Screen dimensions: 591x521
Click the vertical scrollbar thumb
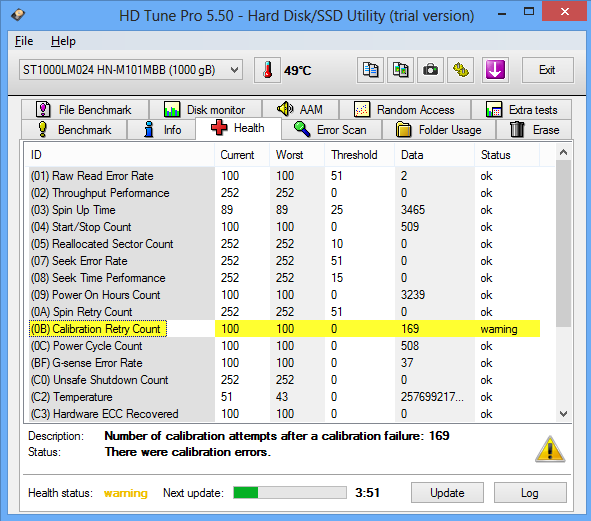pyautogui.click(x=563, y=244)
